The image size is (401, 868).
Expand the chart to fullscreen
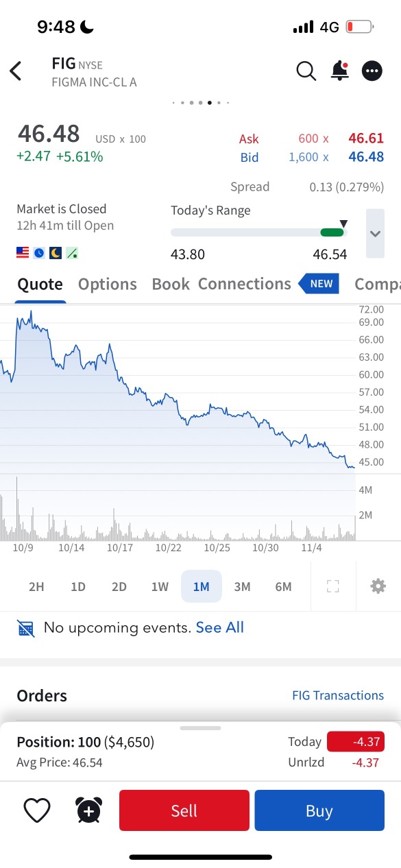pyautogui.click(x=332, y=586)
